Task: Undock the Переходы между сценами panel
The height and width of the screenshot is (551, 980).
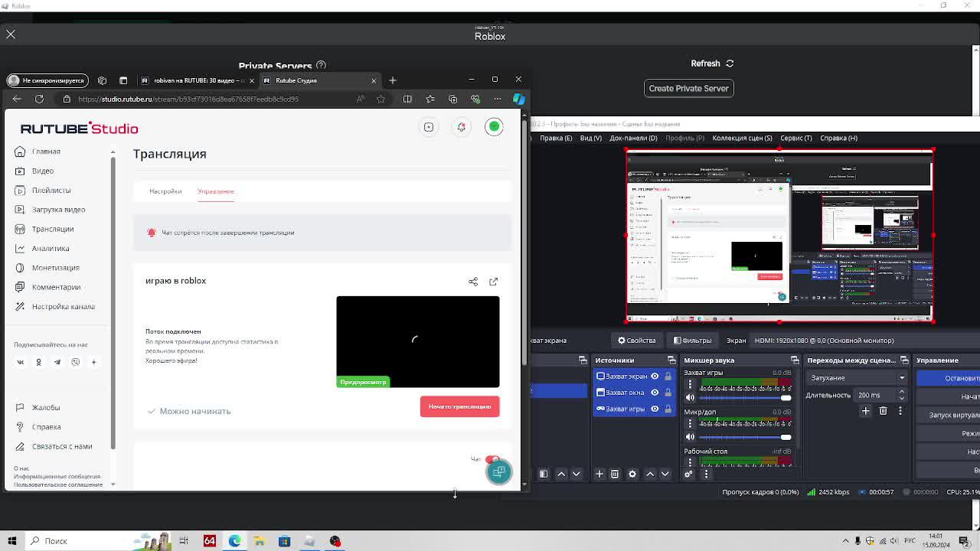Action: [x=904, y=360]
